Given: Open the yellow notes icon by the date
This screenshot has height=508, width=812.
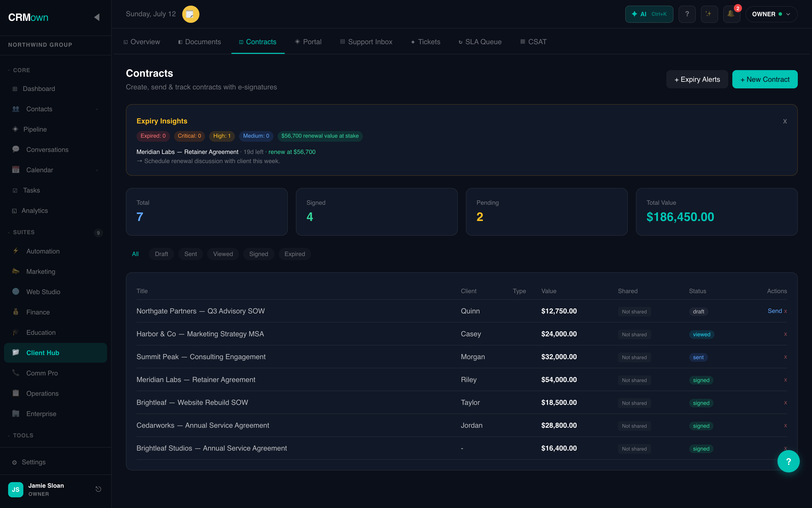Looking at the screenshot, I should click(x=190, y=14).
